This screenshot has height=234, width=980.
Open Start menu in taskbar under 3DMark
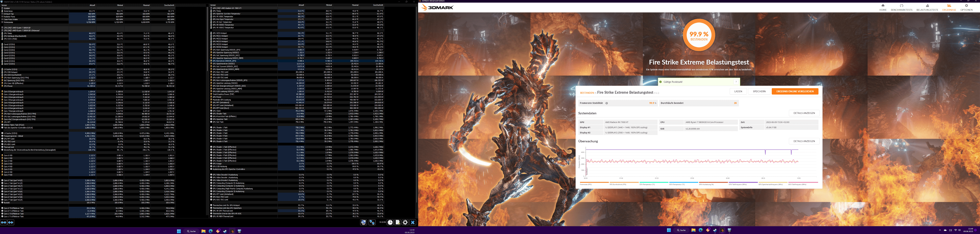[x=669, y=230]
